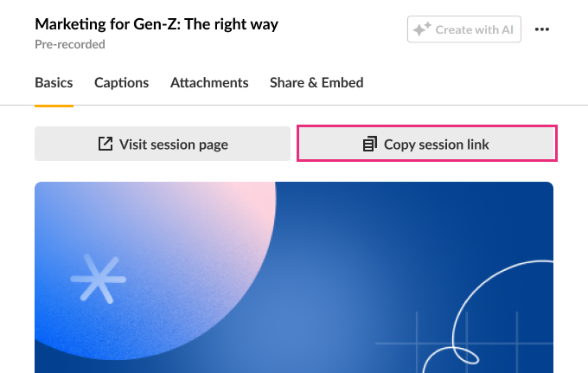Click the Create with AI button
The height and width of the screenshot is (373, 588).
[x=464, y=29]
